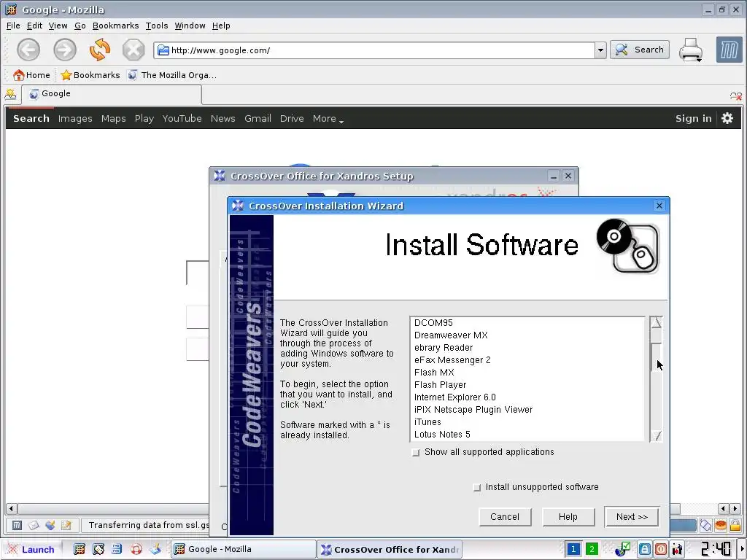The height and width of the screenshot is (560, 747).
Task: Click the offline/online plug icon in status bar
Action: coord(705,525)
